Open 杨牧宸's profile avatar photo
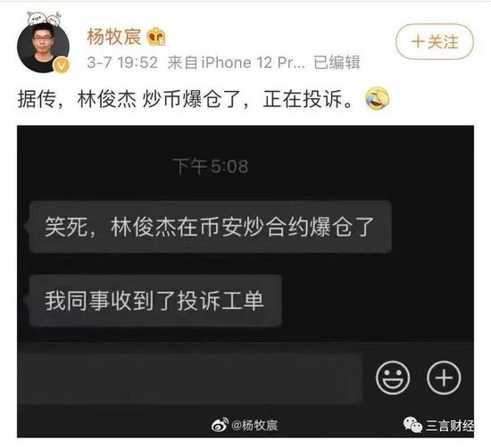 tap(43, 47)
